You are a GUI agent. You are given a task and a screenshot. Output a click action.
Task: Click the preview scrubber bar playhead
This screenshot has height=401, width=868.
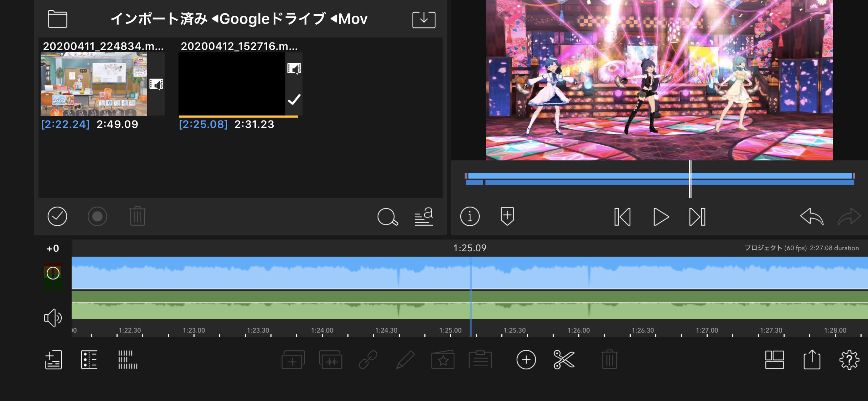(x=690, y=179)
